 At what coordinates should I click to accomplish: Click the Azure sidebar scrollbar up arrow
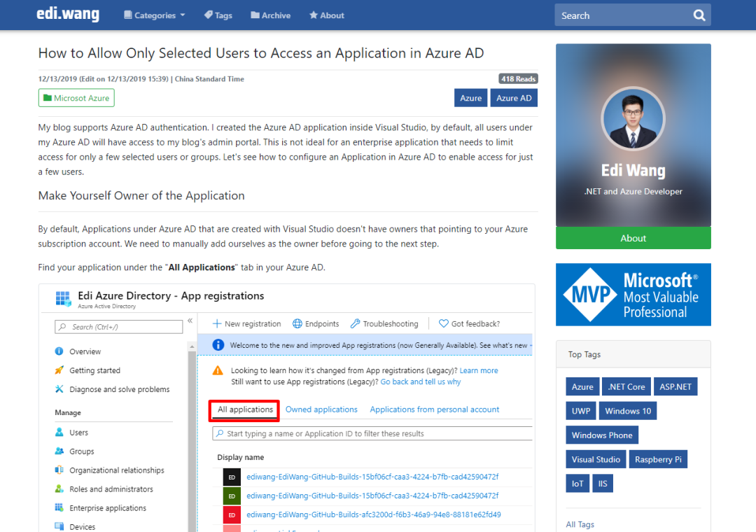192,346
